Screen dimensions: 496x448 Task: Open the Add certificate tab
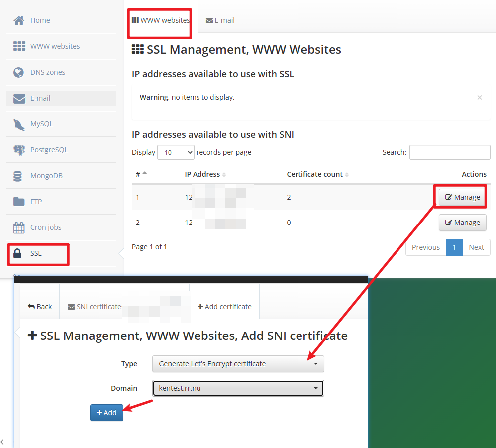pos(224,307)
